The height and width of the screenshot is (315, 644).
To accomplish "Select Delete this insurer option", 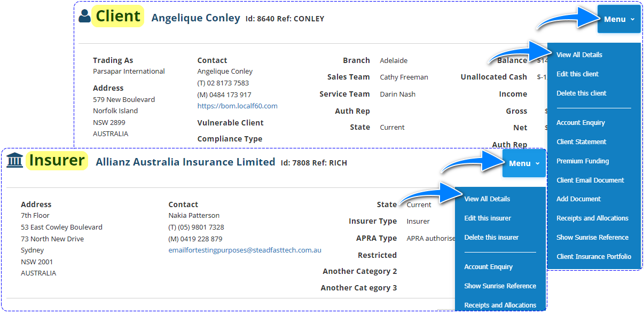I will (491, 237).
